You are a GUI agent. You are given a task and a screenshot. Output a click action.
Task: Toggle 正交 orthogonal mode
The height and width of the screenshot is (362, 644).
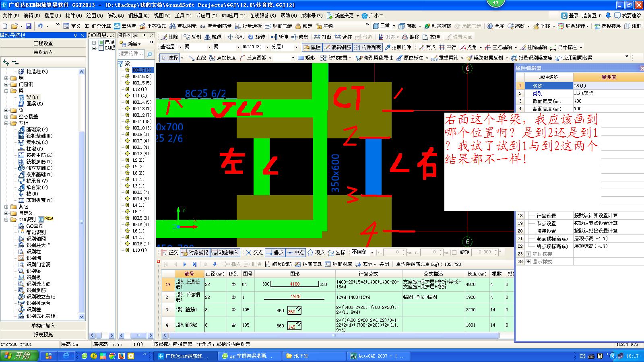click(169, 253)
